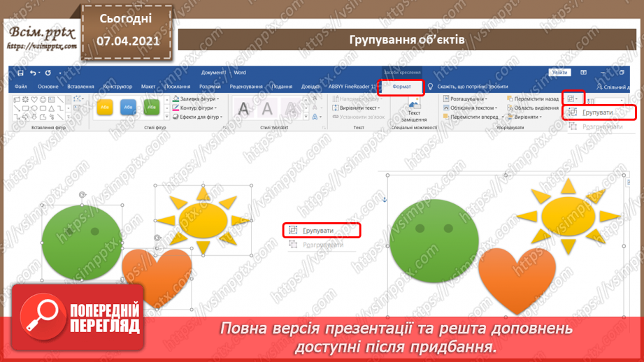
Task: Switch to the Рецензування tab
Action: point(246,87)
